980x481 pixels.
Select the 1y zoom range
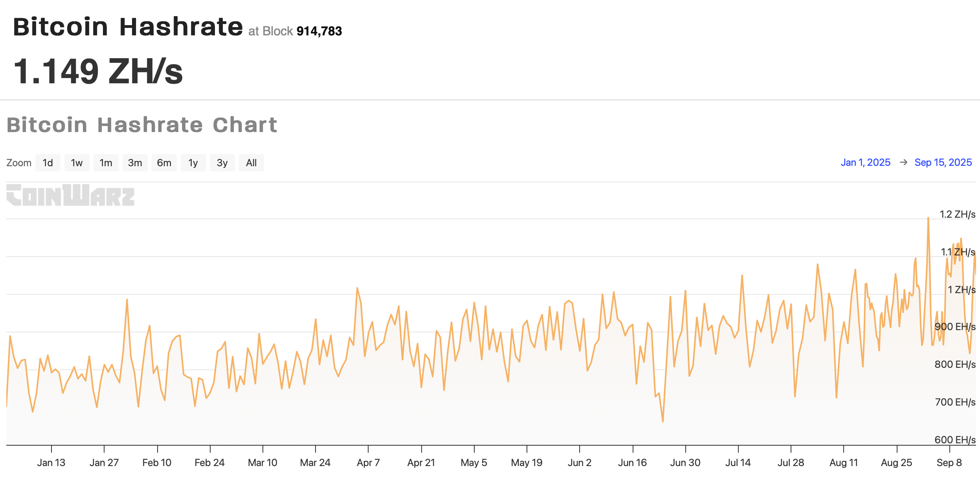point(193,163)
